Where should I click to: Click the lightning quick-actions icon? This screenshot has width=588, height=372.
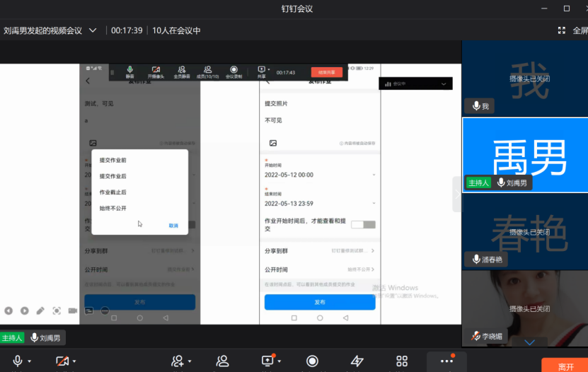[357, 361]
